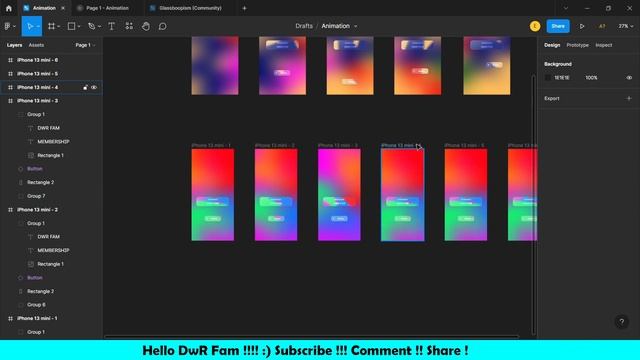
Task: Click the canvas horizontal scrollbar
Action: (312, 337)
